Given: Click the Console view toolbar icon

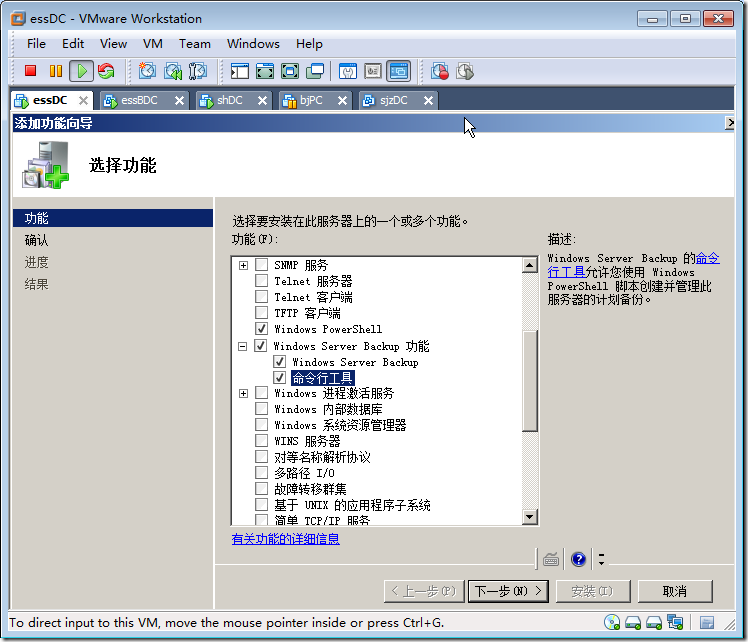Looking at the screenshot, I should pyautogui.click(x=398, y=71).
